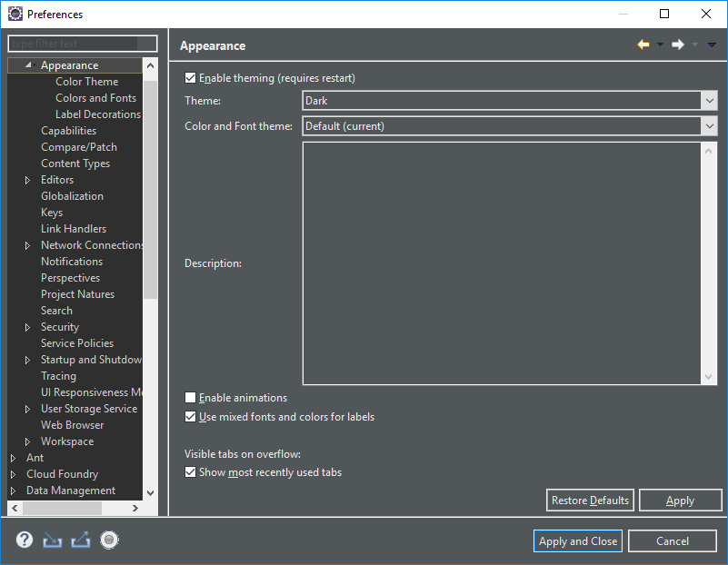Image resolution: width=728 pixels, height=565 pixels.
Task: Open the Theme dropdown showing Dark
Action: pos(509,101)
